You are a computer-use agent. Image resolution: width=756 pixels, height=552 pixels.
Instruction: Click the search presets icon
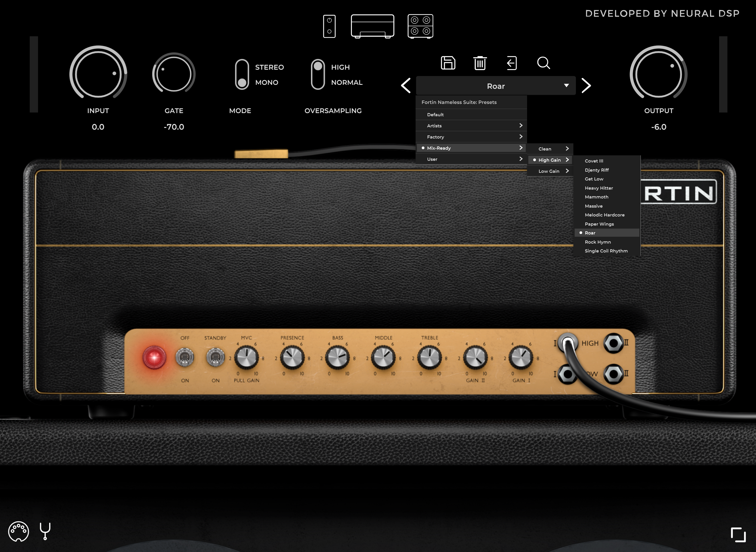(x=542, y=63)
